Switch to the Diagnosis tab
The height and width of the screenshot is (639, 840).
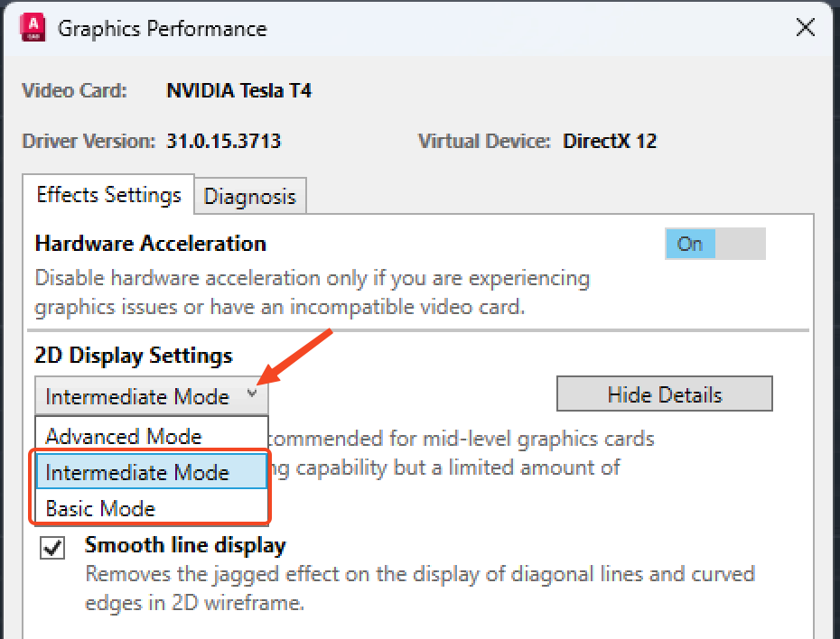(249, 195)
